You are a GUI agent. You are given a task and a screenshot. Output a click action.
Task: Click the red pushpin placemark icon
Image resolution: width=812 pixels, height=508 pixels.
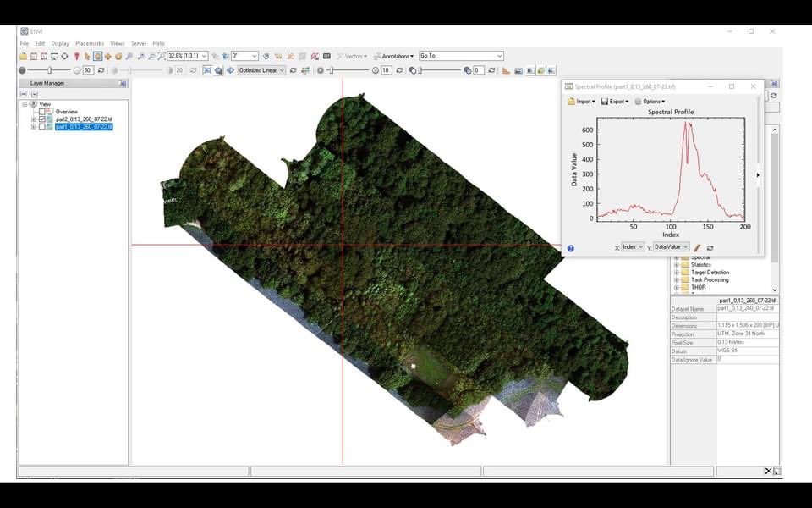pyautogui.click(x=77, y=56)
